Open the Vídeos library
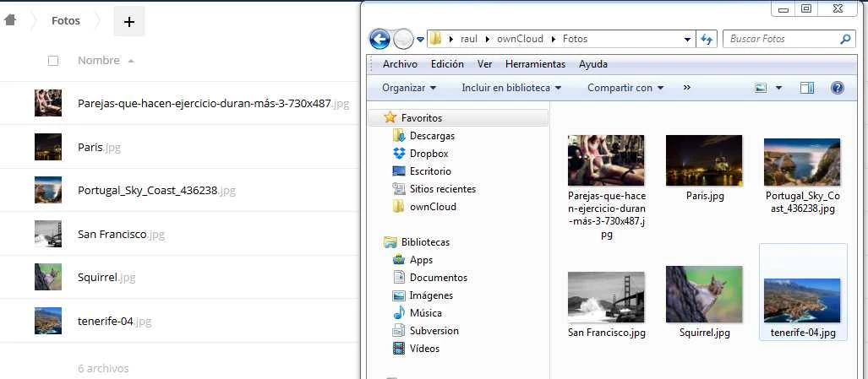 click(424, 348)
